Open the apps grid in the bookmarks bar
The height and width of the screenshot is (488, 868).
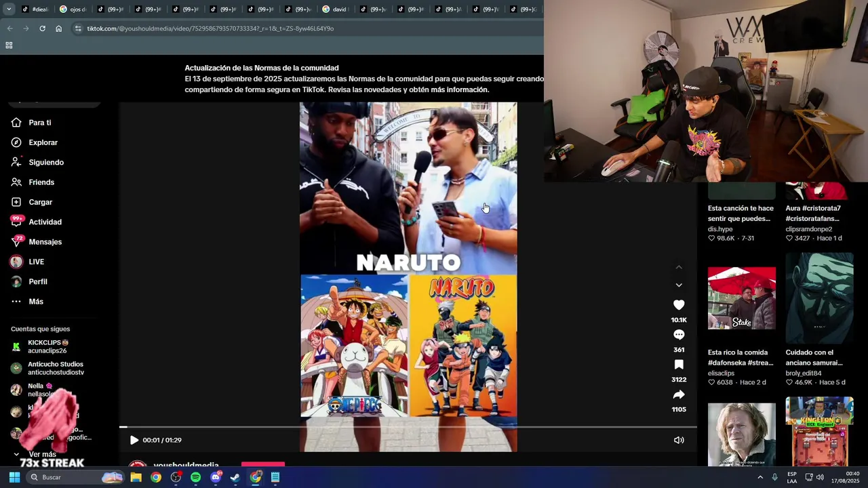[9, 45]
